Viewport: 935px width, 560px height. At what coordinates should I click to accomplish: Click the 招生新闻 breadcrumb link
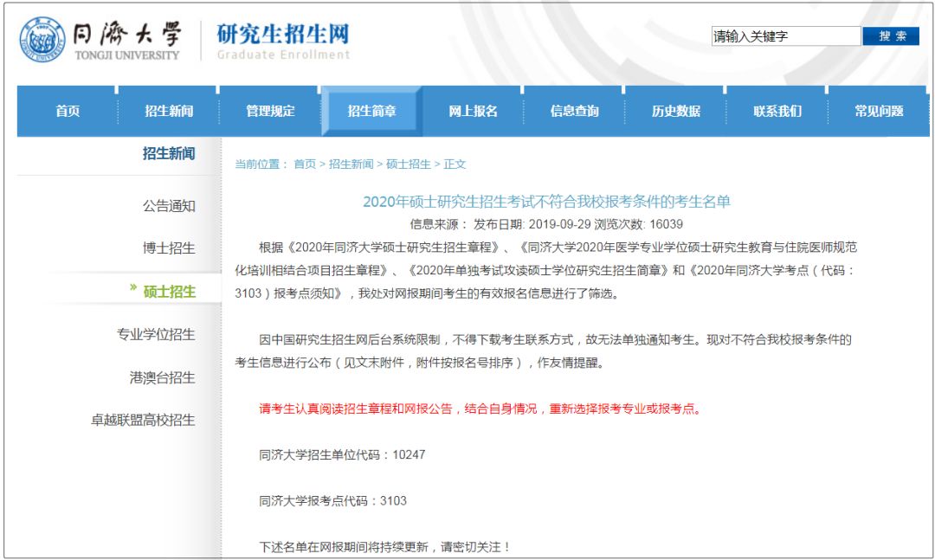tap(351, 164)
